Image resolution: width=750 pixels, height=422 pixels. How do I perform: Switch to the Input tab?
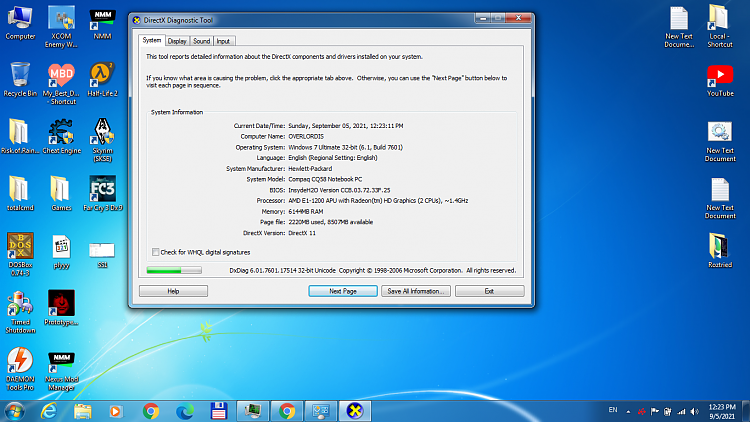click(x=223, y=41)
